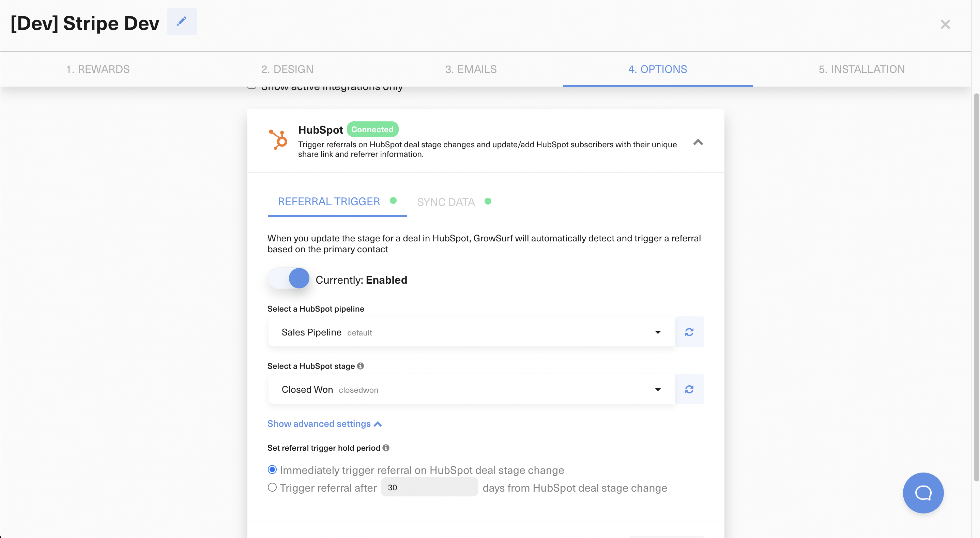Click the 30 days input field

pyautogui.click(x=429, y=487)
